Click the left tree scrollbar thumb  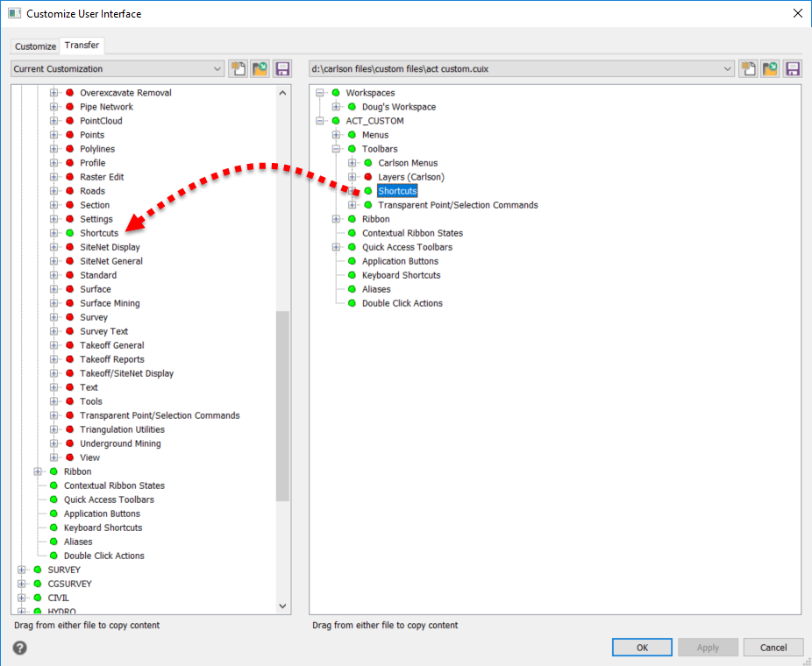pos(282,407)
